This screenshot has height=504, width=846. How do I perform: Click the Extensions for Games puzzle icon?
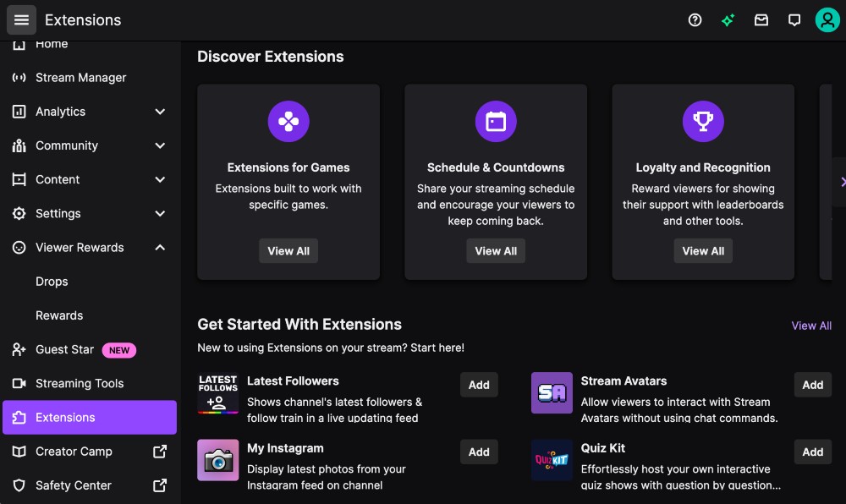pos(288,121)
